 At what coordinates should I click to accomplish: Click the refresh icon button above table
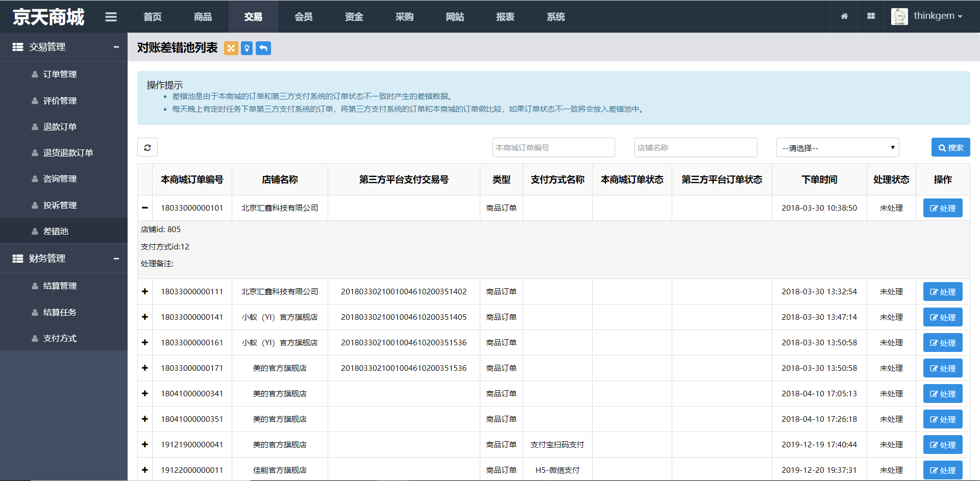coord(148,147)
